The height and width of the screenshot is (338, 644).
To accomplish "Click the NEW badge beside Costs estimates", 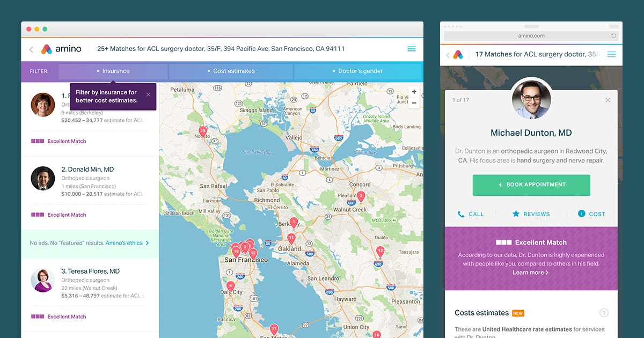I will [518, 313].
